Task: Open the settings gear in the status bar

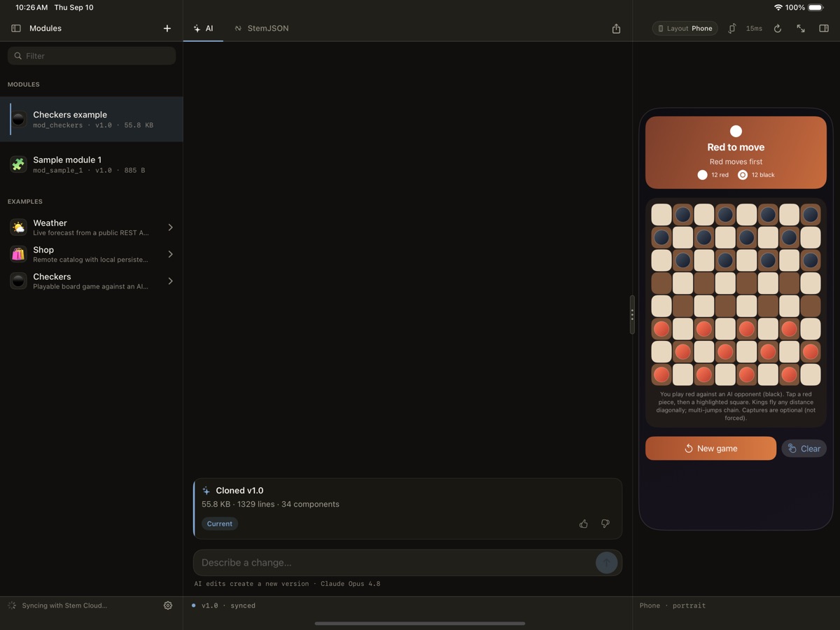Action: pos(168,605)
